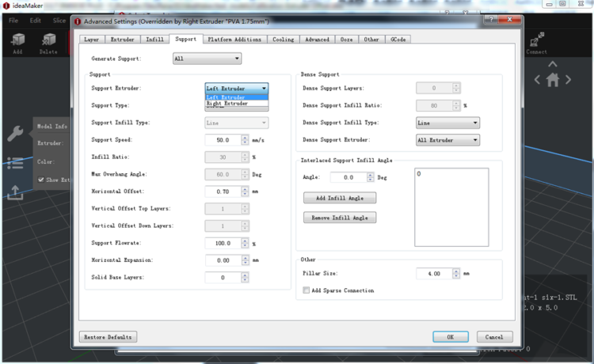Open the Generate Support dropdown
The image size is (594, 364).
click(207, 59)
